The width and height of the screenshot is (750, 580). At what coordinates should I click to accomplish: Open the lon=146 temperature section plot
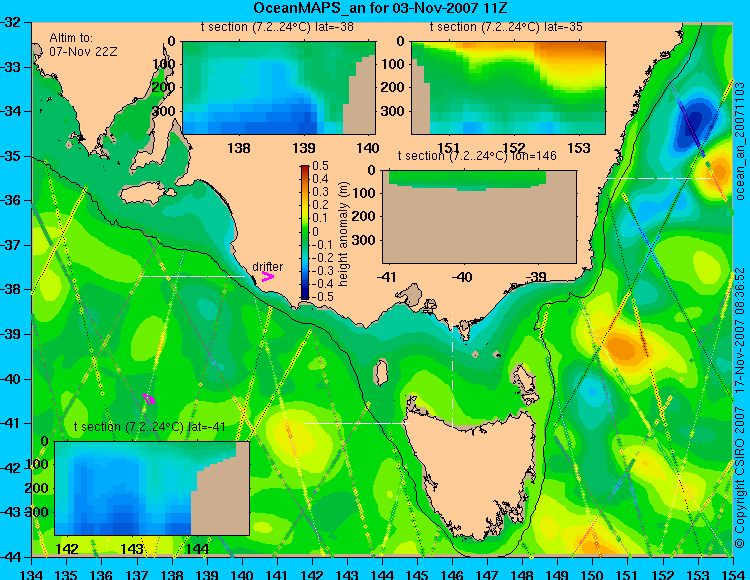[480, 217]
